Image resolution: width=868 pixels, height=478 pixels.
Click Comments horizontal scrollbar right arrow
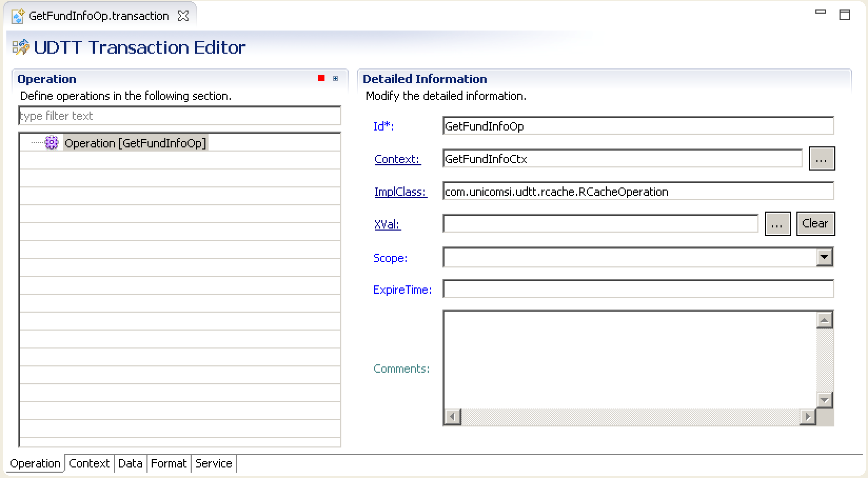(x=807, y=417)
